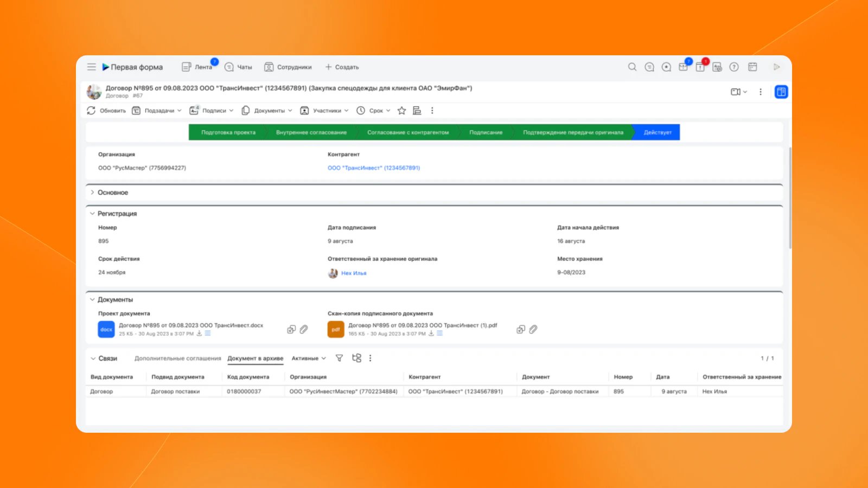Open Сотрудники in top navigation
Image resolution: width=868 pixels, height=488 pixels.
point(288,67)
